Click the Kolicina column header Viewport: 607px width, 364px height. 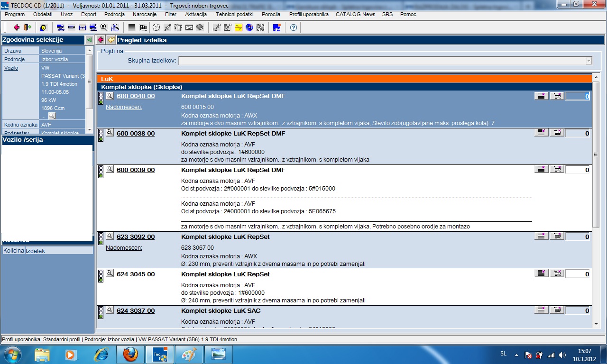(14, 250)
